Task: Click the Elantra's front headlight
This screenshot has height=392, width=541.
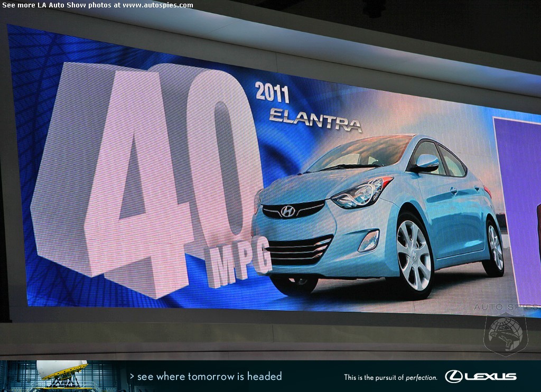Action: click(x=361, y=193)
